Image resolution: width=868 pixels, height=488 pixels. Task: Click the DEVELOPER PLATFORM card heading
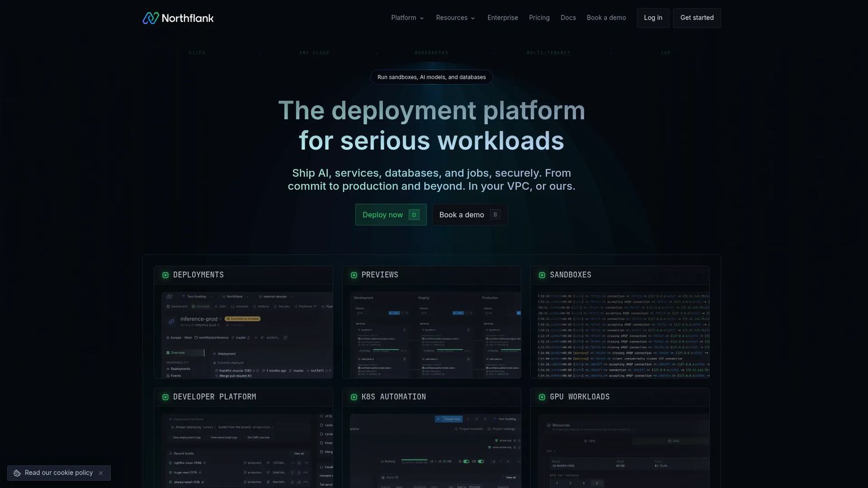click(214, 397)
